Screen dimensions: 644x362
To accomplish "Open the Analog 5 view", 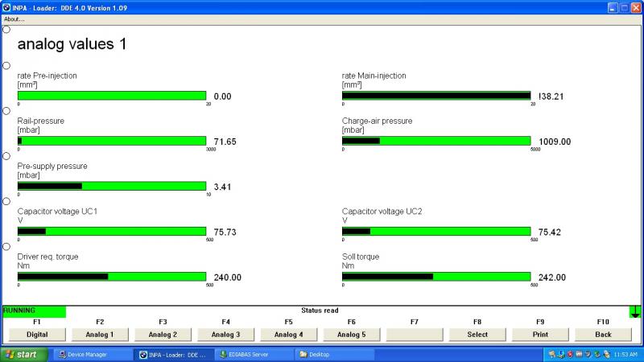I will tap(351, 334).
